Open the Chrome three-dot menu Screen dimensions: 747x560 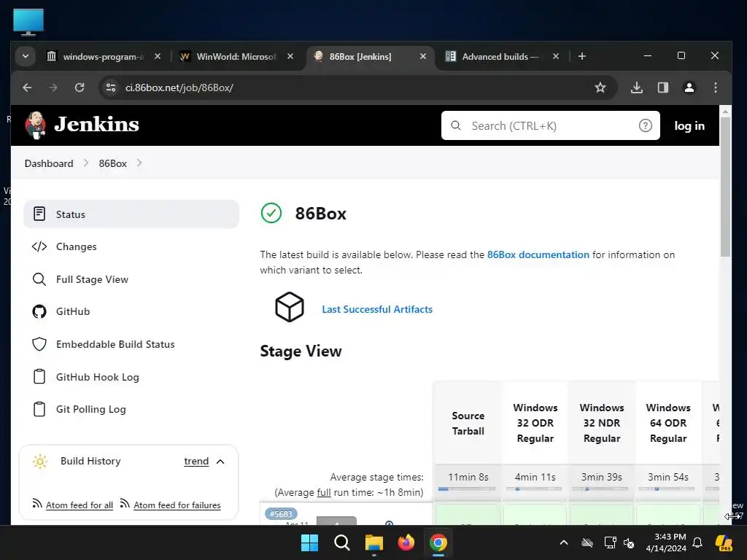(715, 87)
